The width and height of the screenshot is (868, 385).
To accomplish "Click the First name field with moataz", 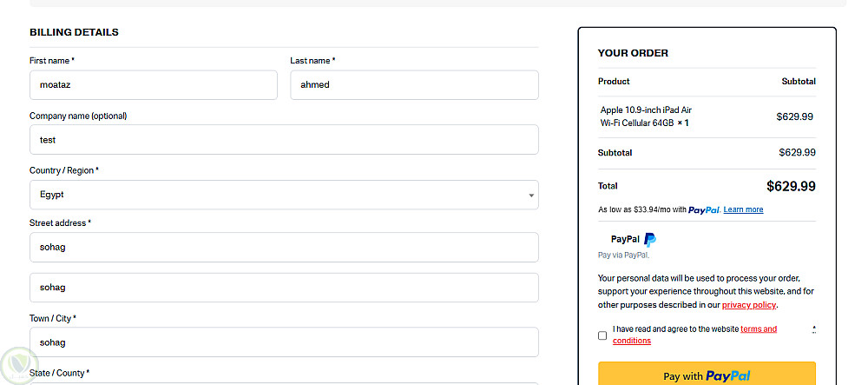I will tap(154, 85).
